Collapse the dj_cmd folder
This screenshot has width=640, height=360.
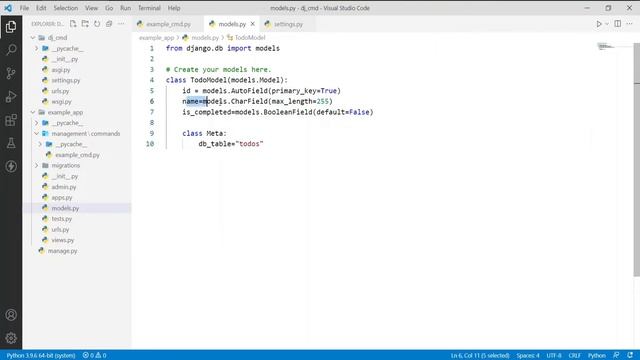33,38
